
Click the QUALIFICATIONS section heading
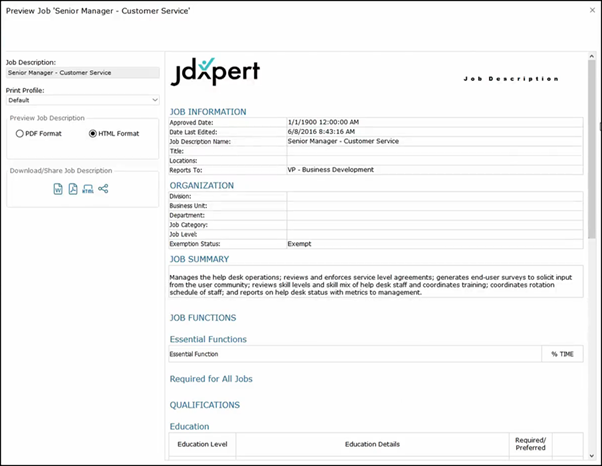tap(204, 405)
